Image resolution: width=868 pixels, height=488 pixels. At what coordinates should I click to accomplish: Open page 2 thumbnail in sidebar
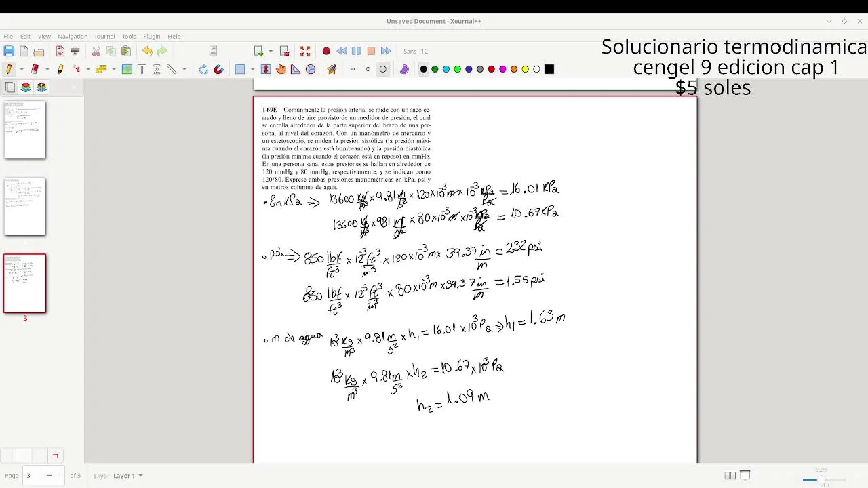[x=25, y=207]
